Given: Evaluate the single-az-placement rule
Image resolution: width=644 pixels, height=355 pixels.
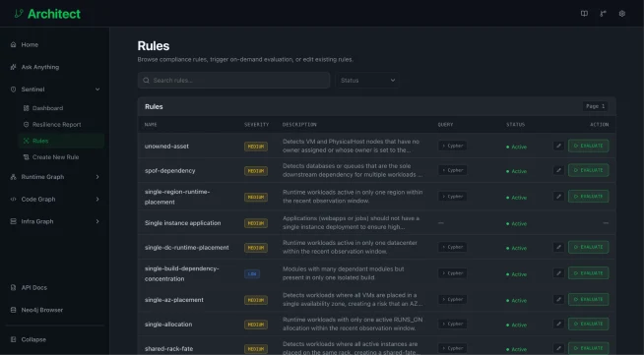Looking at the screenshot, I should [x=588, y=299].
